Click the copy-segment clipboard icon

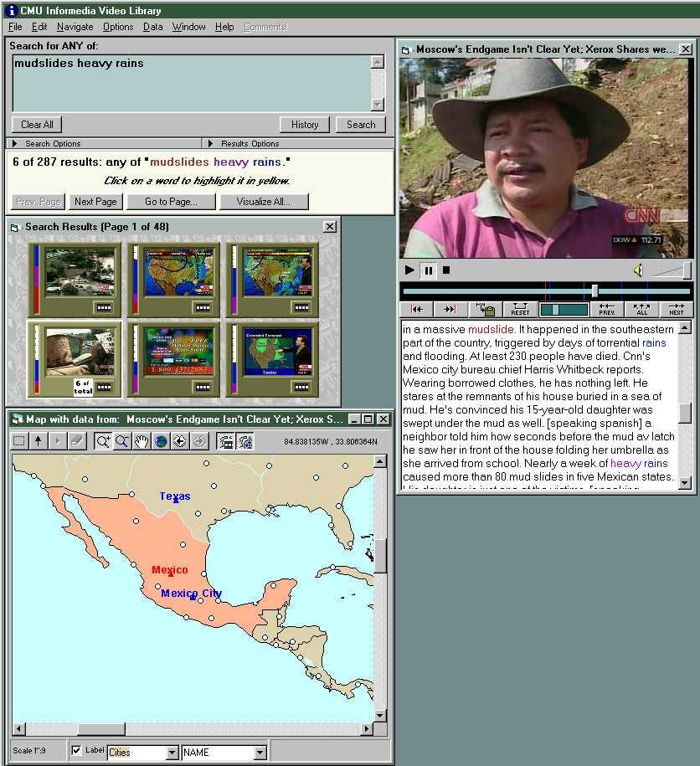[x=486, y=309]
